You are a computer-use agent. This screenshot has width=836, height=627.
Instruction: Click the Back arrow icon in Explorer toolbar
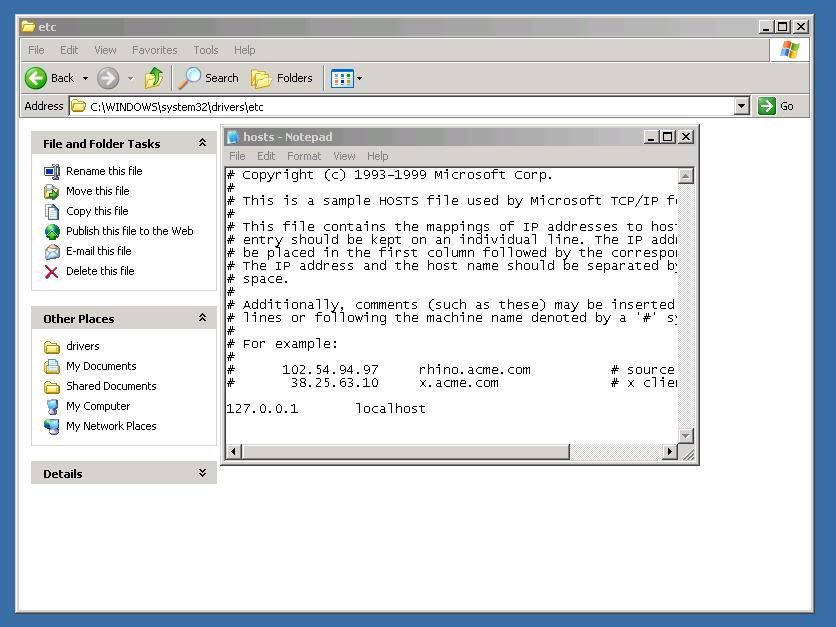[x=36, y=78]
